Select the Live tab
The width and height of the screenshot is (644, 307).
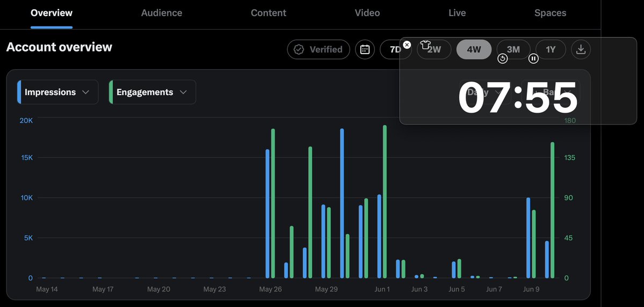(457, 13)
